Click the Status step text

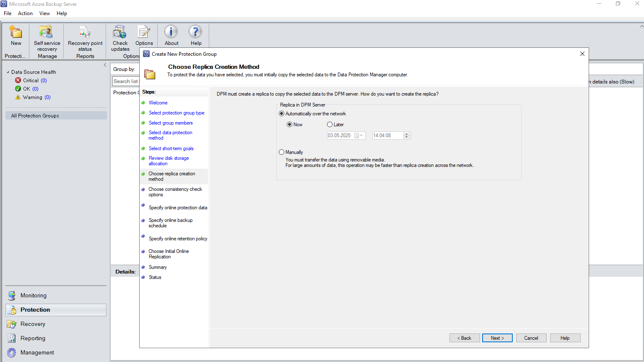pyautogui.click(x=155, y=277)
